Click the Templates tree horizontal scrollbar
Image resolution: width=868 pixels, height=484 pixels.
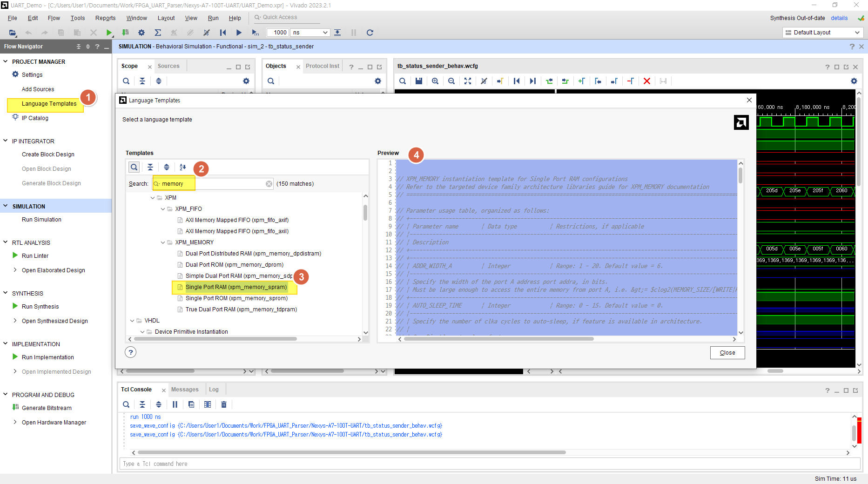[x=215, y=339]
